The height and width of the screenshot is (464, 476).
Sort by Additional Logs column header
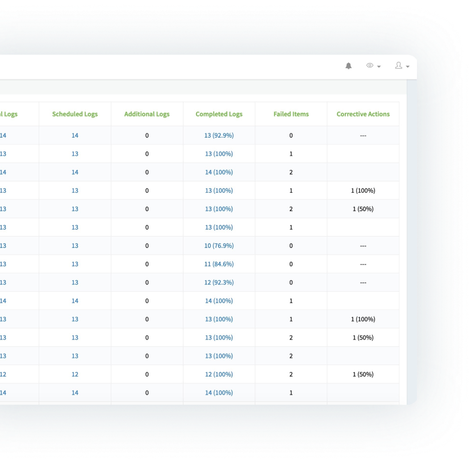coord(147,114)
